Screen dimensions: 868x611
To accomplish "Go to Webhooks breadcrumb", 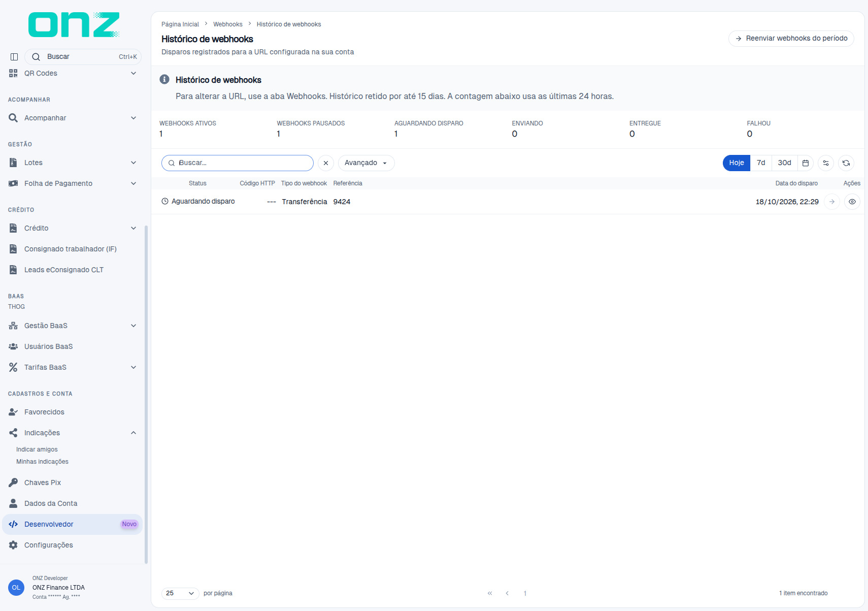I will (x=228, y=24).
